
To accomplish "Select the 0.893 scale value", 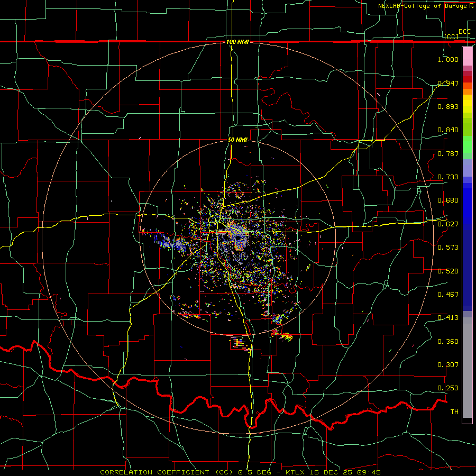I will [x=448, y=106].
